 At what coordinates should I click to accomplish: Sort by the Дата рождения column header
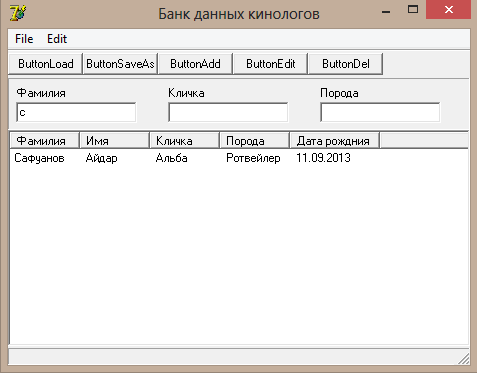tap(335, 141)
